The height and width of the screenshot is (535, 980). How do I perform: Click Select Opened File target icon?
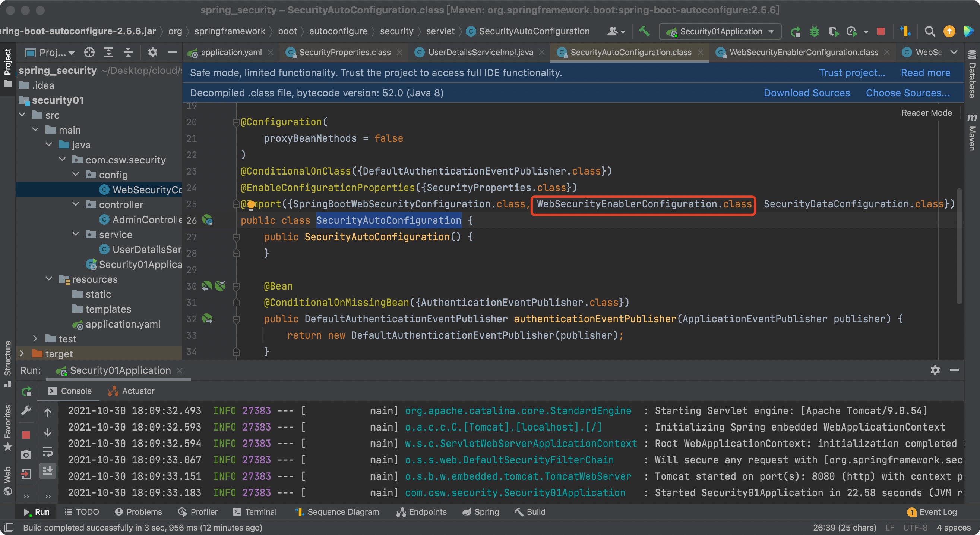click(89, 52)
